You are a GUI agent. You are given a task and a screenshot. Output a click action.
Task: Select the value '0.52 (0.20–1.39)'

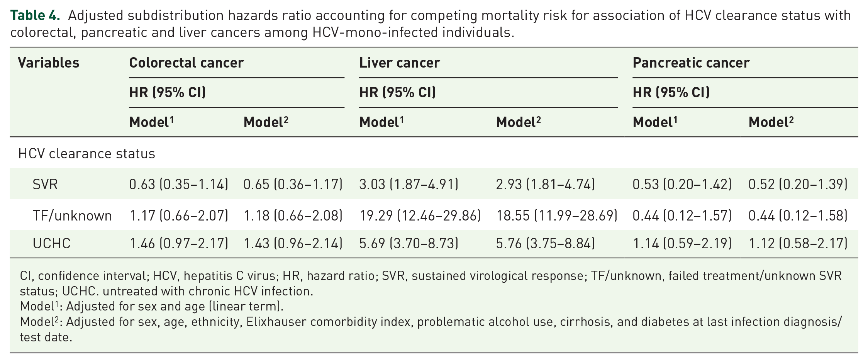798,184
